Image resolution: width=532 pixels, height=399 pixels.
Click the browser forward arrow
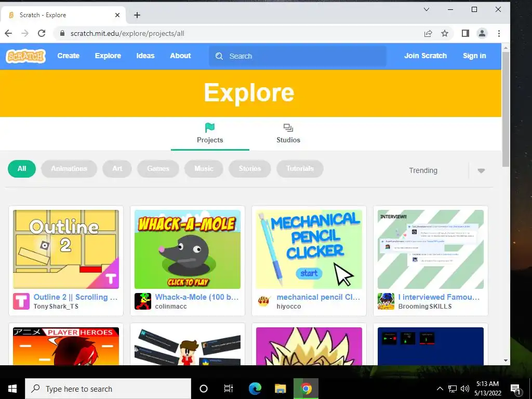tap(25, 33)
